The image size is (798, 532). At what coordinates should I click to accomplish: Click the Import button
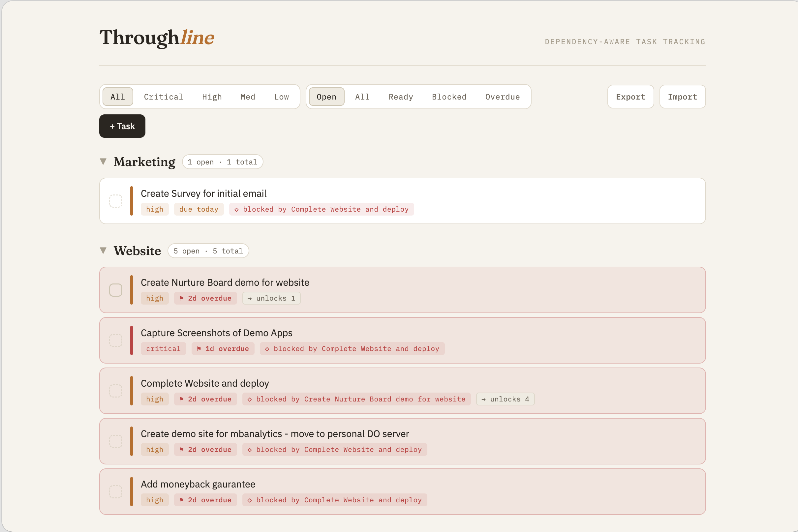(x=682, y=97)
